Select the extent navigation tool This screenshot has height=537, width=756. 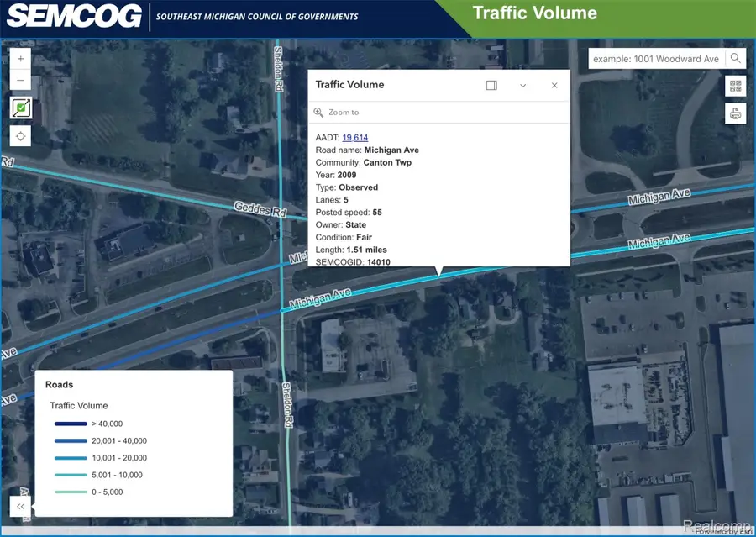pos(19,108)
